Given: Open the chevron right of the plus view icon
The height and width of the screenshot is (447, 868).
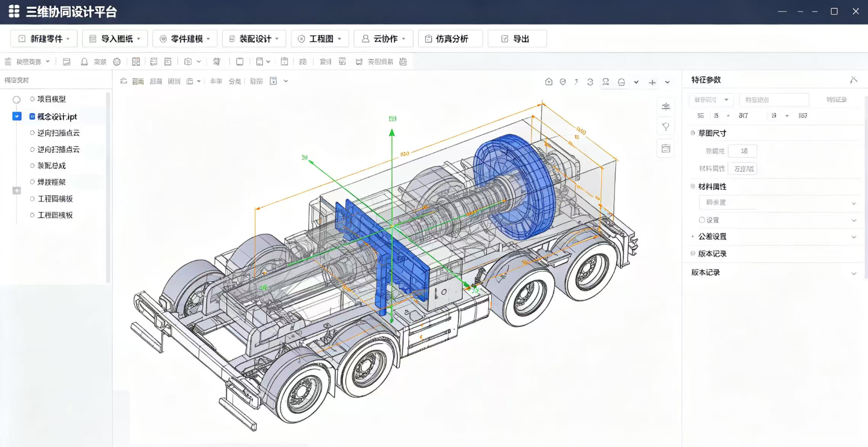Looking at the screenshot, I should (667, 82).
